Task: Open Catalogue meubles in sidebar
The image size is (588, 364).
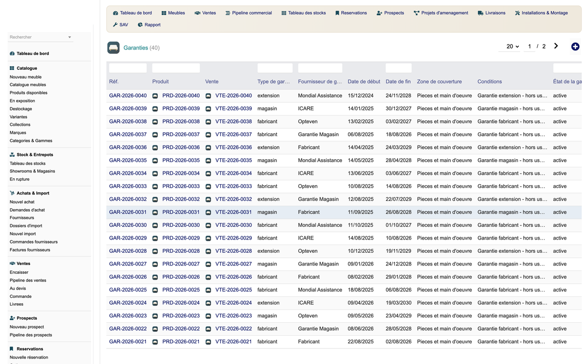Action: tap(28, 85)
